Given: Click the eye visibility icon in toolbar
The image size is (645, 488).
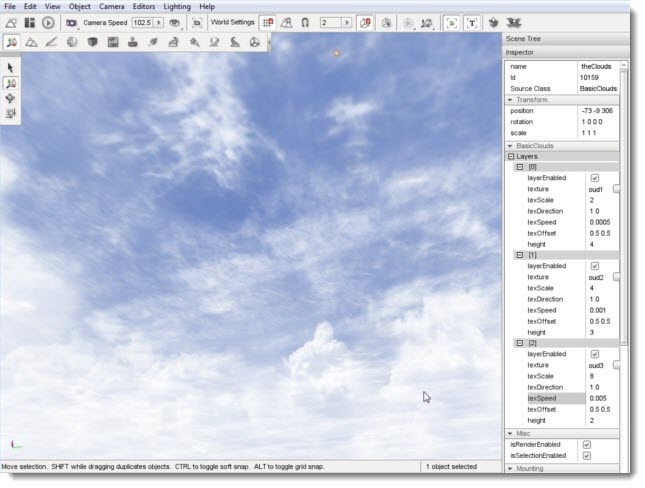Looking at the screenshot, I should (x=175, y=22).
